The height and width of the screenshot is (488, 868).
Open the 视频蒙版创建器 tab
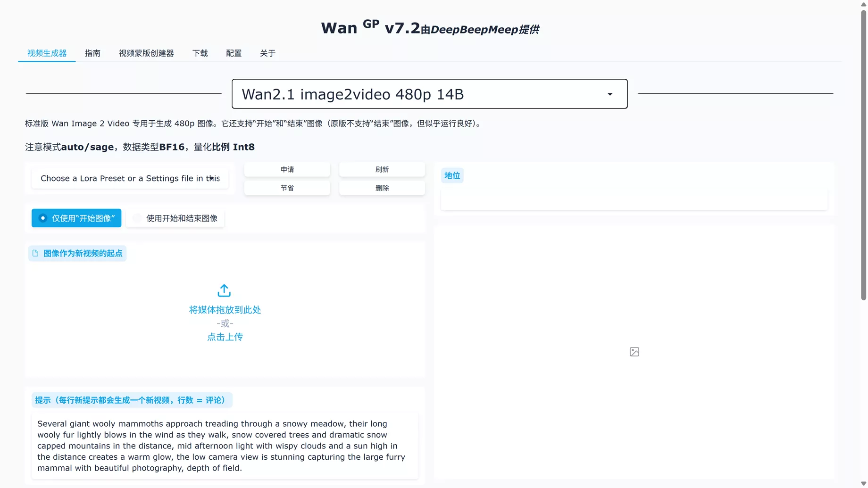click(x=146, y=53)
